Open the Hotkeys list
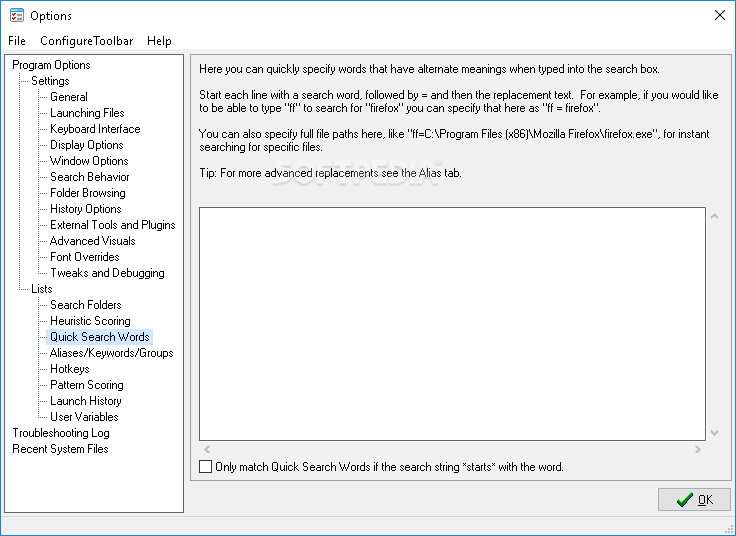This screenshot has height=536, width=736. [69, 368]
